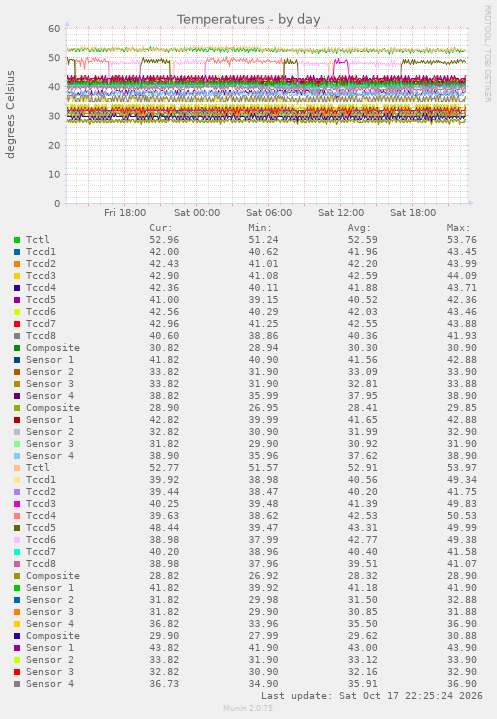This screenshot has height=719, width=497.
Task: Click the 49.99 max value for Tccd5
Action: 462,528
